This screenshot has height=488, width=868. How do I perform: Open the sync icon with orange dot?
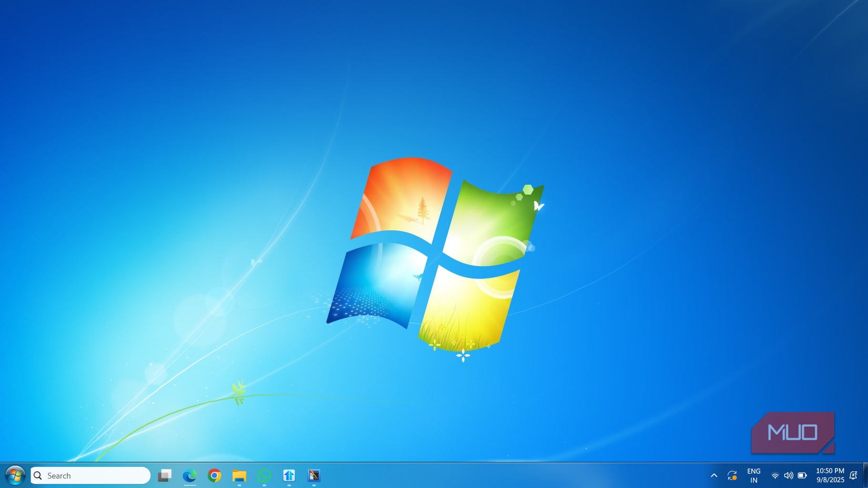pyautogui.click(x=732, y=475)
